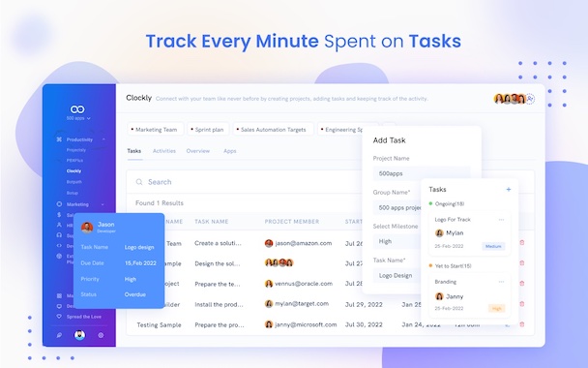This screenshot has width=588, height=368.
Task: Click jason@amazon.com member cell
Action: pyautogui.click(x=299, y=243)
